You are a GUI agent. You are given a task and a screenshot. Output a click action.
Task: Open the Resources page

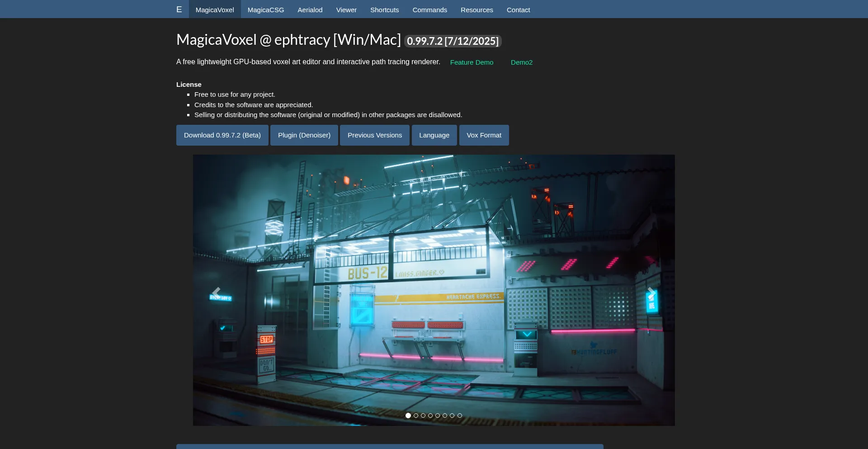point(477,9)
